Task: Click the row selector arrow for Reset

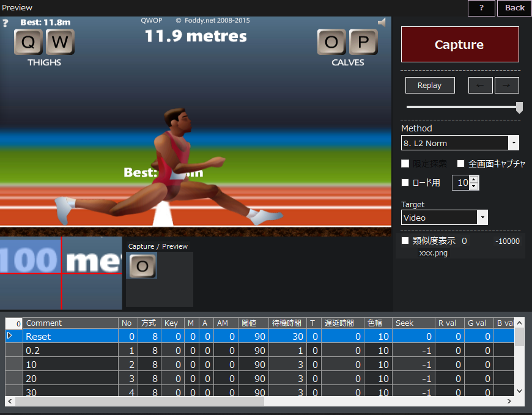Action: (x=13, y=336)
